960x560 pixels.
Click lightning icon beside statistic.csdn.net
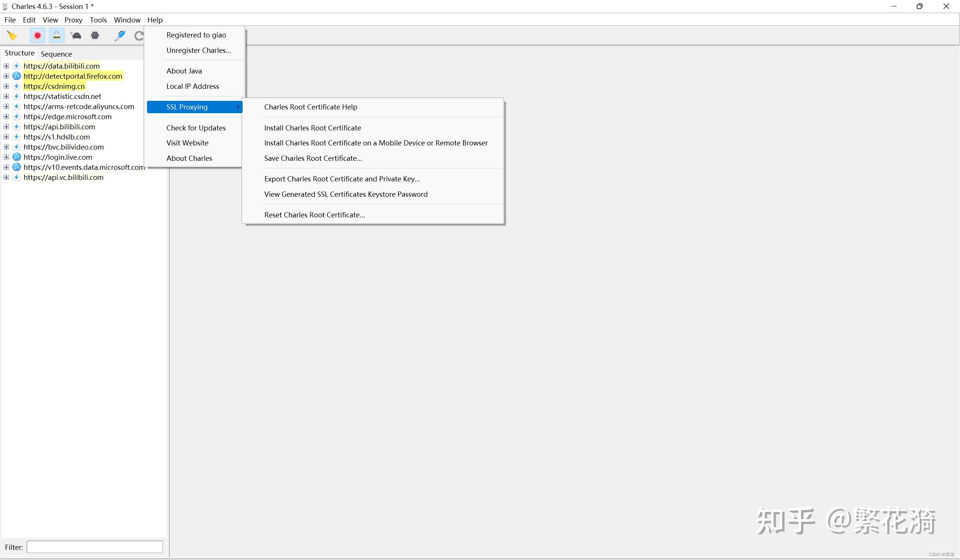[16, 96]
